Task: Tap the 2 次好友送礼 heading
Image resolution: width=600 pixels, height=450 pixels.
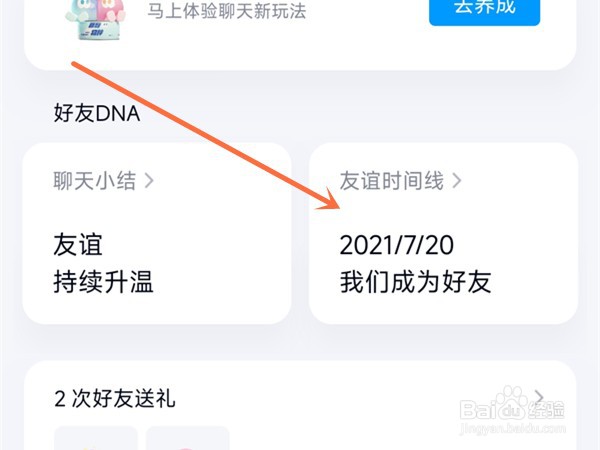Action: tap(115, 398)
